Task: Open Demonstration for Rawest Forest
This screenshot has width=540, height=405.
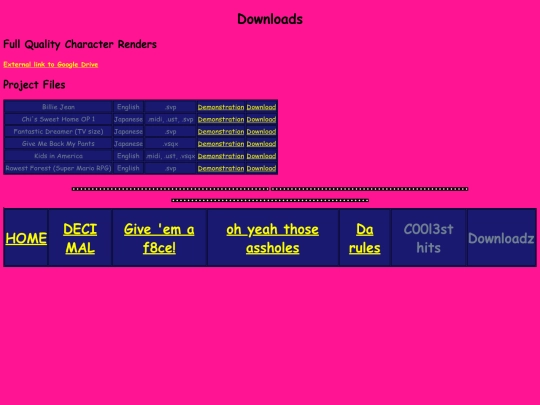Action: (221, 168)
